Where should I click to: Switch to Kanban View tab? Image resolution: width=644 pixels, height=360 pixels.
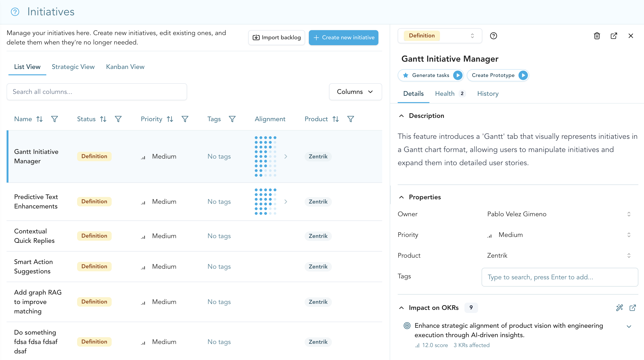[125, 67]
